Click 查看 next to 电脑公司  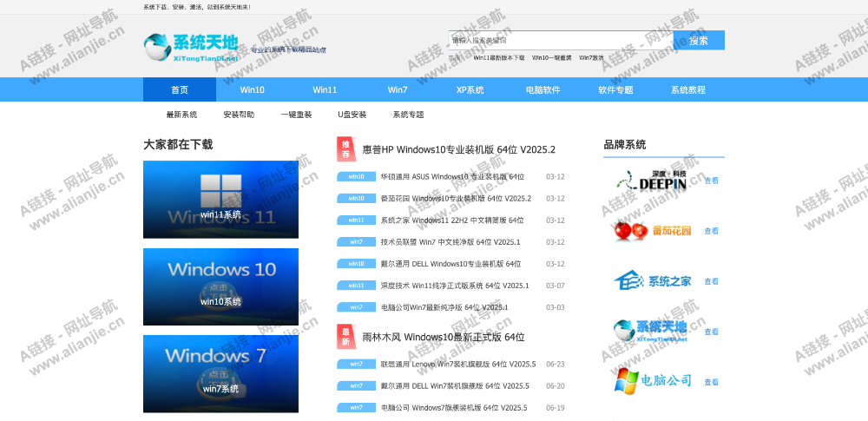tap(712, 382)
